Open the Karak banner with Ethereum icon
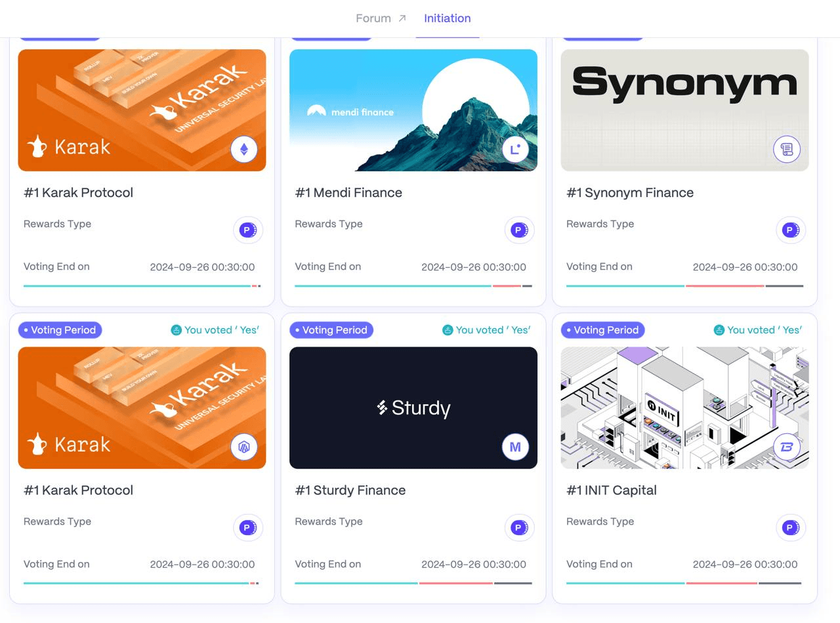The width and height of the screenshot is (840, 623). pos(142,110)
